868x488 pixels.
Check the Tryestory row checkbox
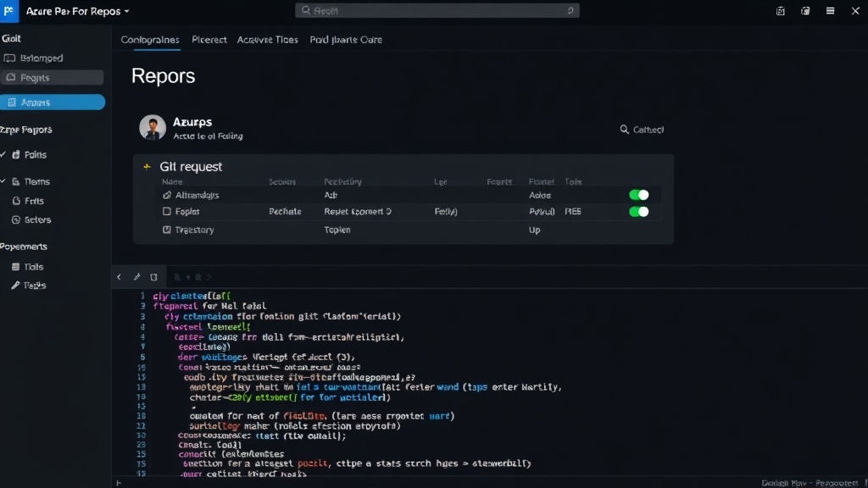tap(167, 230)
